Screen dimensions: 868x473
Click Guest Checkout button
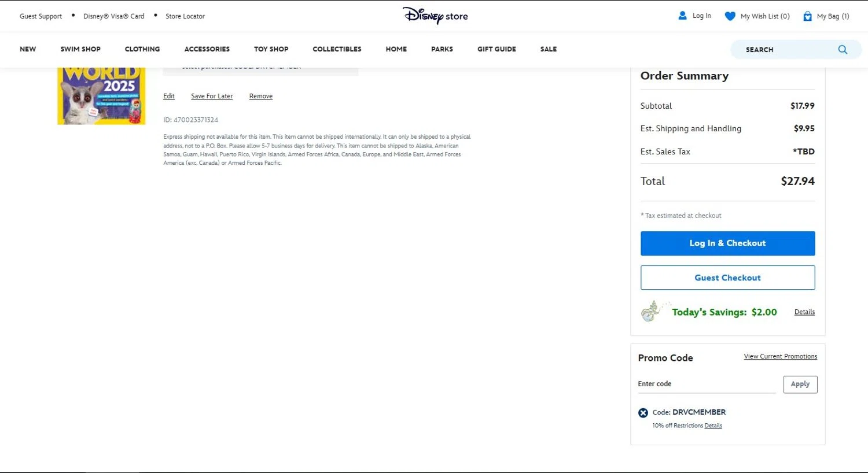[x=727, y=278]
